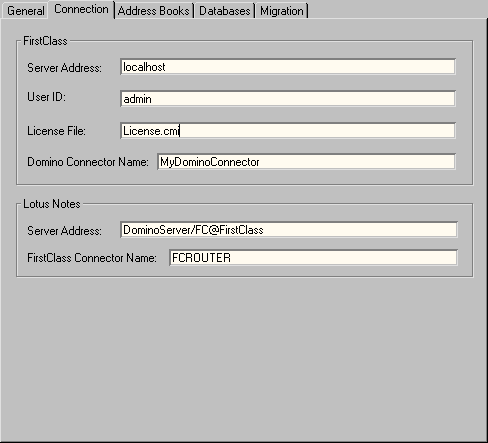
Task: Place cursor in the License File field
Action: [x=288, y=131]
